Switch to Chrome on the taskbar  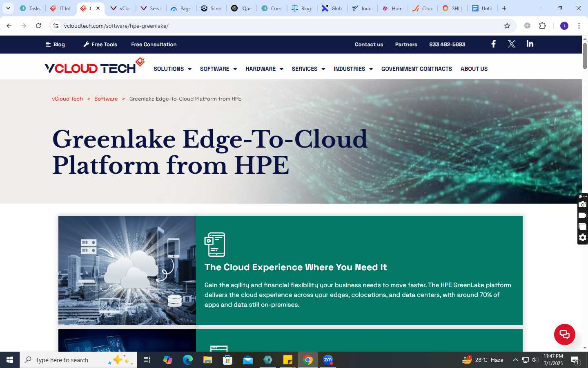tap(308, 360)
